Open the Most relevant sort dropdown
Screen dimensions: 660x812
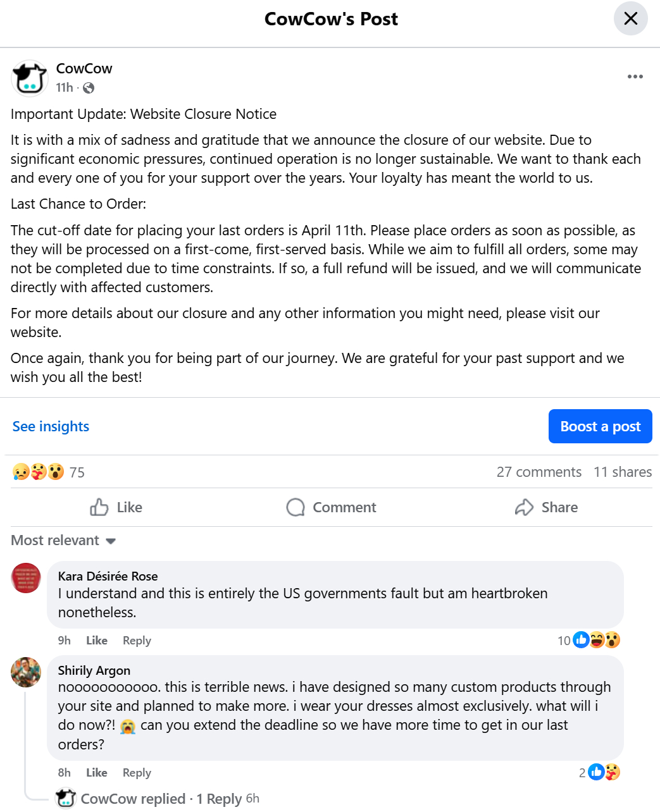point(63,540)
